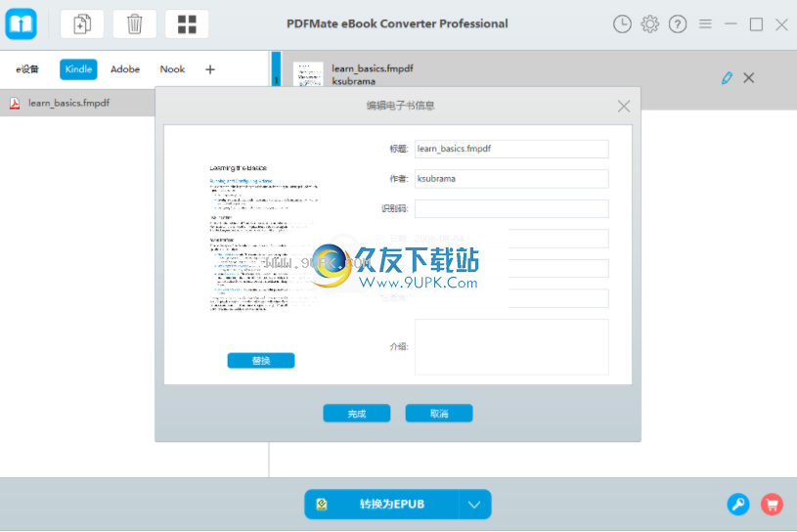Click the 完成 finish button

[356, 413]
